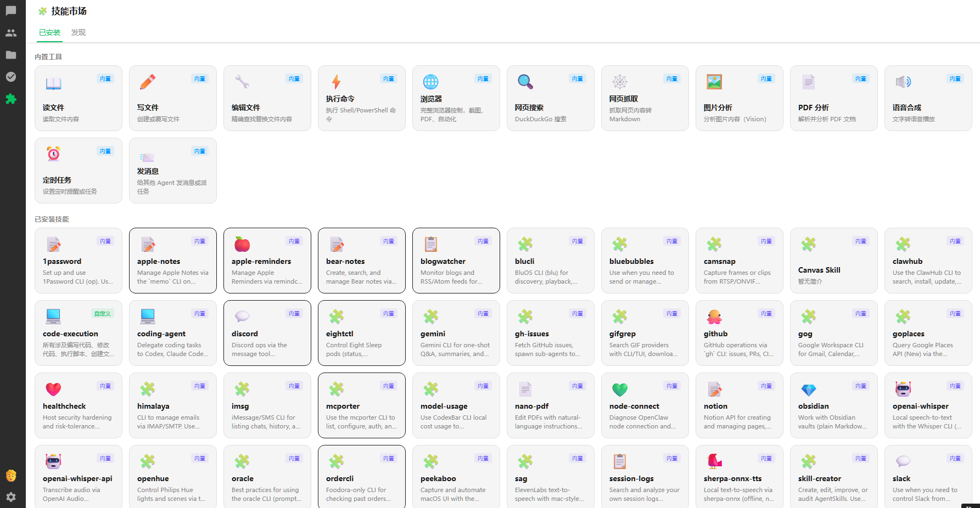
Task: Open the goplaces skill title
Action: [x=909, y=334]
